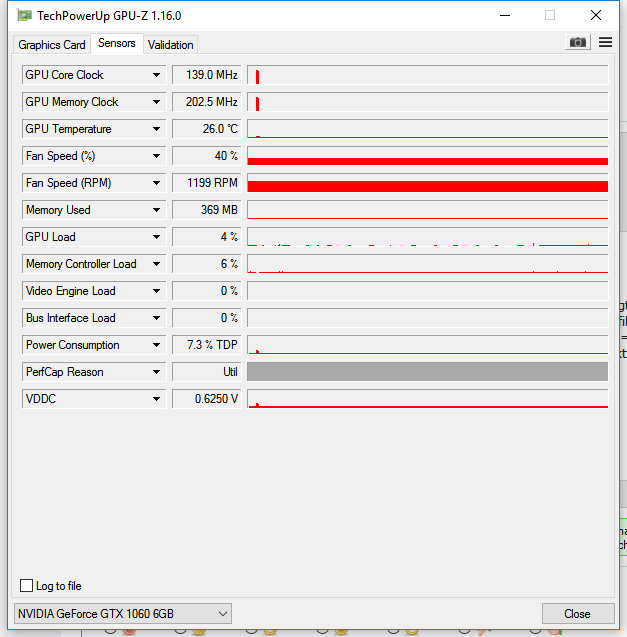Select the Sensors tab
The height and width of the screenshot is (637, 627).
(117, 44)
